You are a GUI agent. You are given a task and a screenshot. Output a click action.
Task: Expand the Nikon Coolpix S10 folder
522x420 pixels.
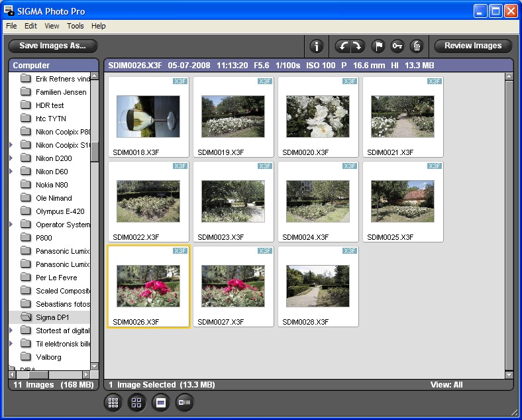(11, 145)
